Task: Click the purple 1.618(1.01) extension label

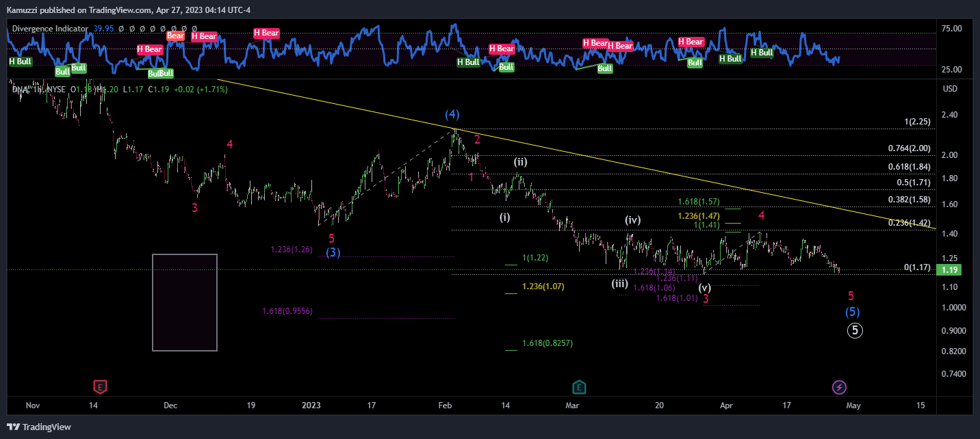Action: [x=677, y=298]
